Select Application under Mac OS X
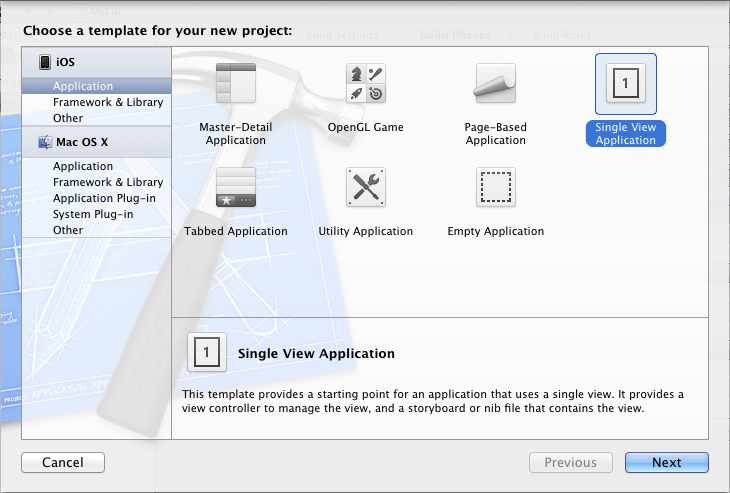730x493 pixels. pos(96,166)
